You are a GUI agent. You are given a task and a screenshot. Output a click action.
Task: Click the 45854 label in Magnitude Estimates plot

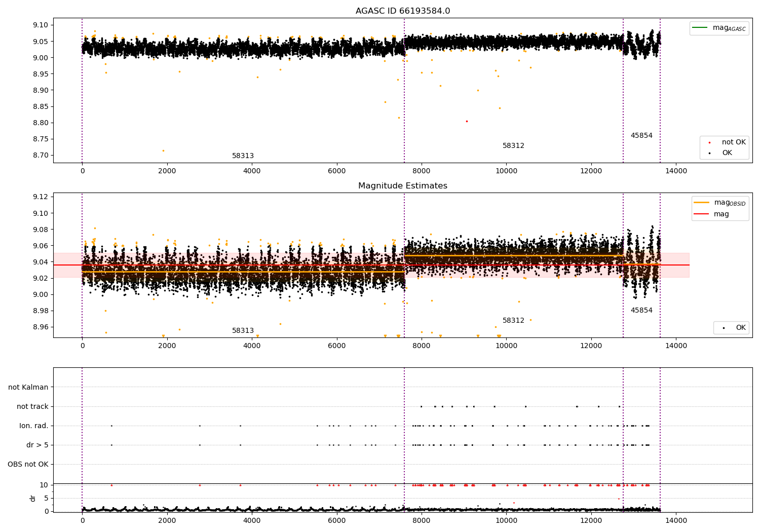641,311
